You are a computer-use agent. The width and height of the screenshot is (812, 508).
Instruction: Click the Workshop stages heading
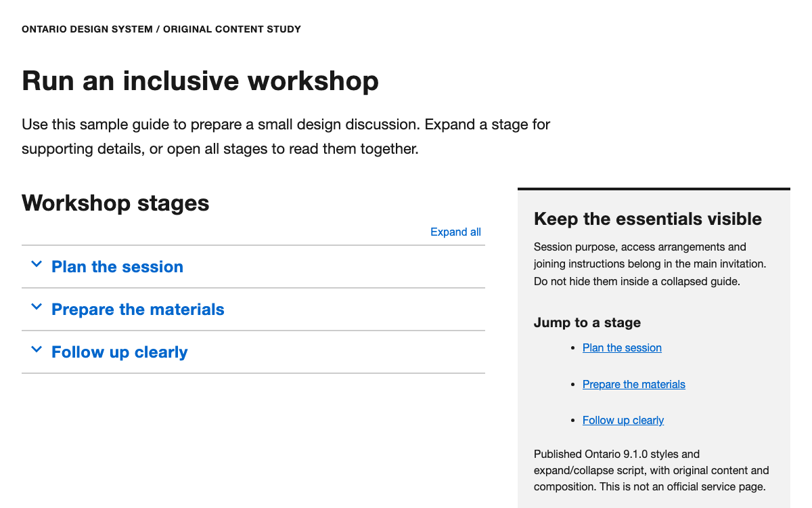pyautogui.click(x=116, y=203)
